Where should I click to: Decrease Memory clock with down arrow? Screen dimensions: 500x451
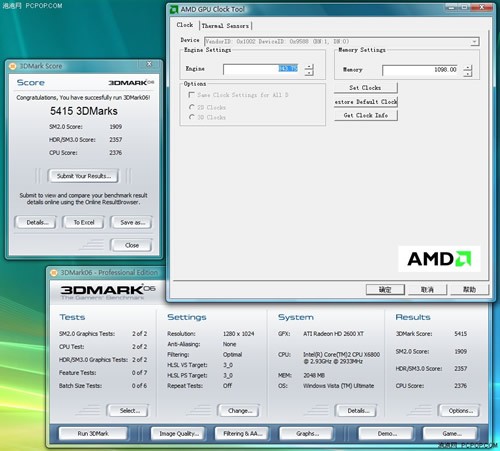468,73
